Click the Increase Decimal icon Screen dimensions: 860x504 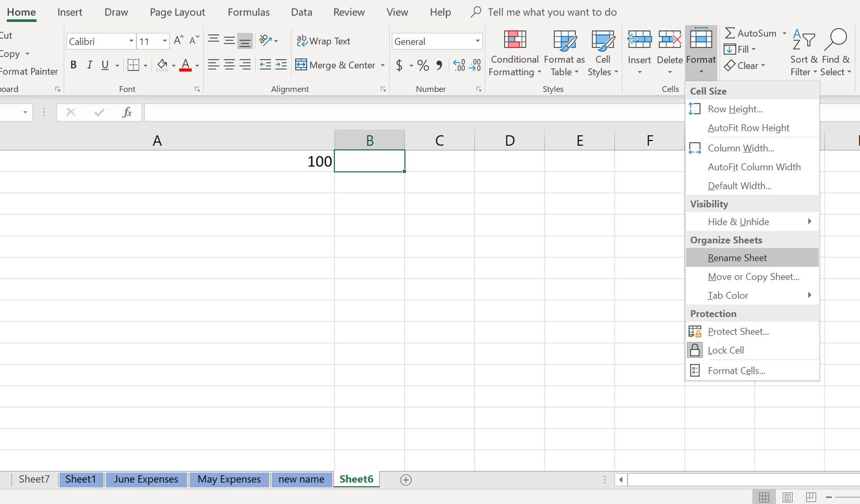click(459, 65)
